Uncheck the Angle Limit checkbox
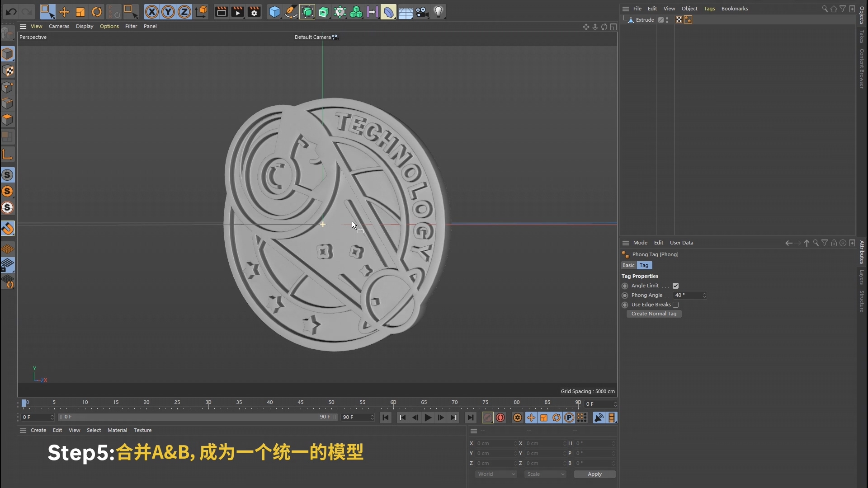 [x=675, y=286]
